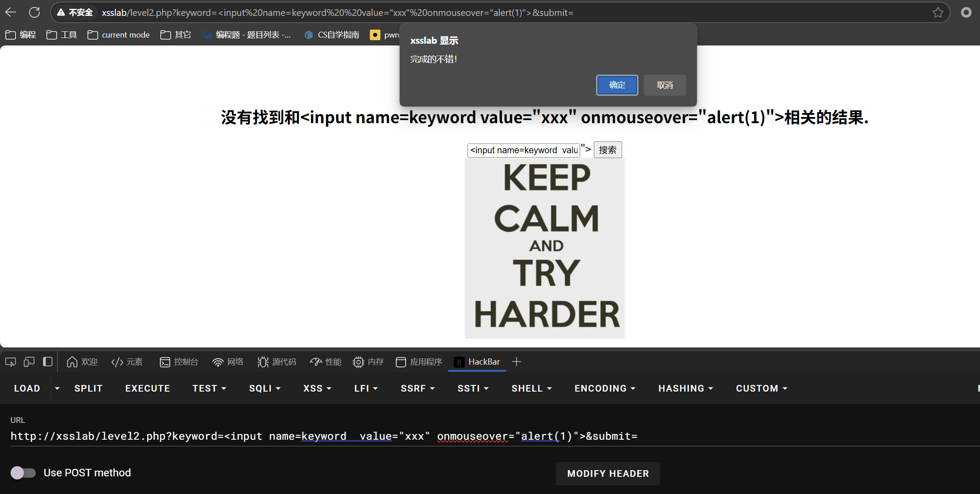Open the SHELL dropdown menu
Screen dimensions: 980x494
coord(532,388)
